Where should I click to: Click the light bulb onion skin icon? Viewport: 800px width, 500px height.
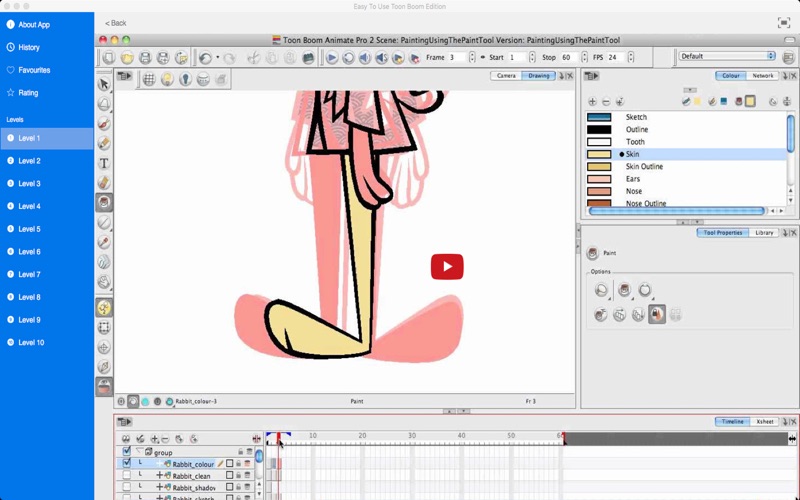point(167,79)
